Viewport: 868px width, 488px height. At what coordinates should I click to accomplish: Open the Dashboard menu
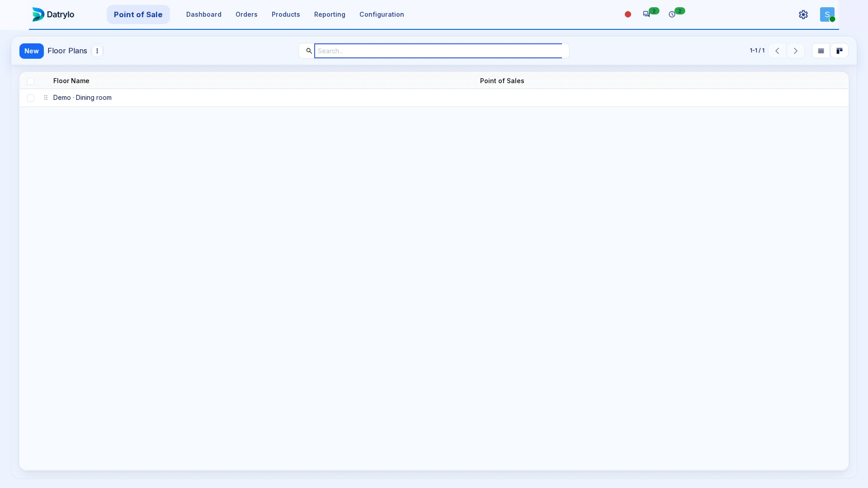(x=204, y=14)
